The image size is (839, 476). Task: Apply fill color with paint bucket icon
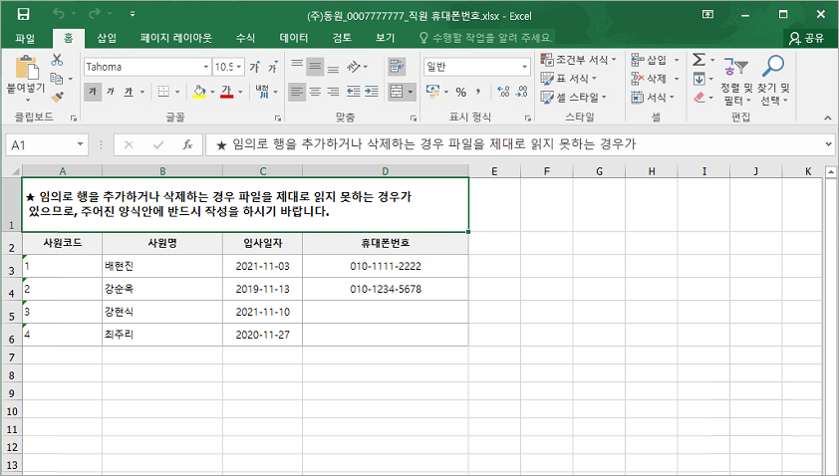tap(199, 92)
